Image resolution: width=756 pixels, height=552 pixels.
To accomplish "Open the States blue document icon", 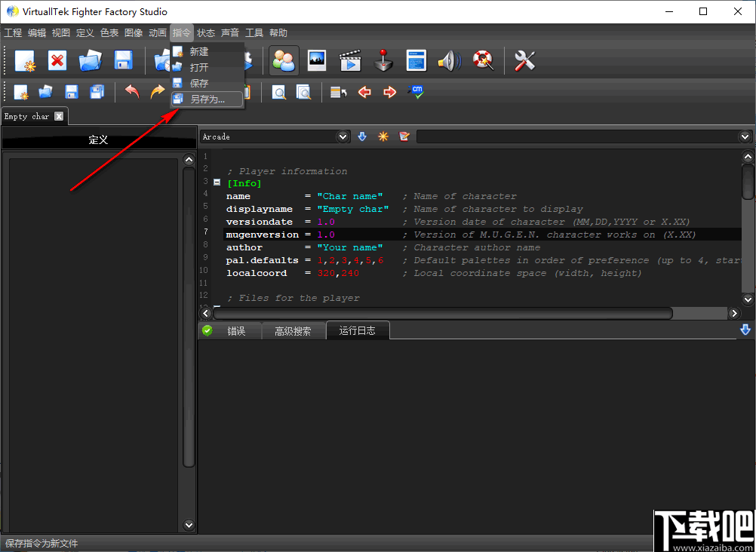I will (416, 61).
